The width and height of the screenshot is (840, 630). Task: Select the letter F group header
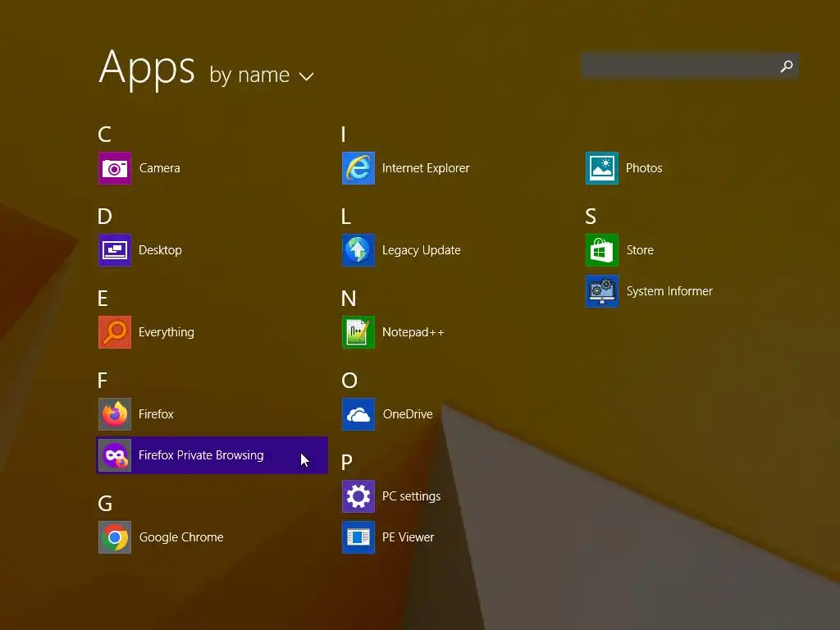[103, 381]
